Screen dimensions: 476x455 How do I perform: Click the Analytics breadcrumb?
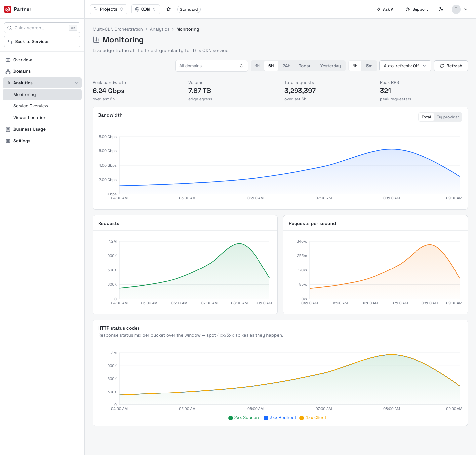point(160,29)
